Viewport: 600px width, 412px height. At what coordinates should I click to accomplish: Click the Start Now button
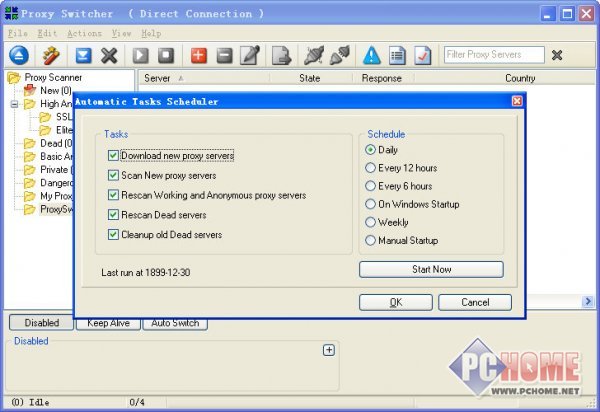point(431,269)
